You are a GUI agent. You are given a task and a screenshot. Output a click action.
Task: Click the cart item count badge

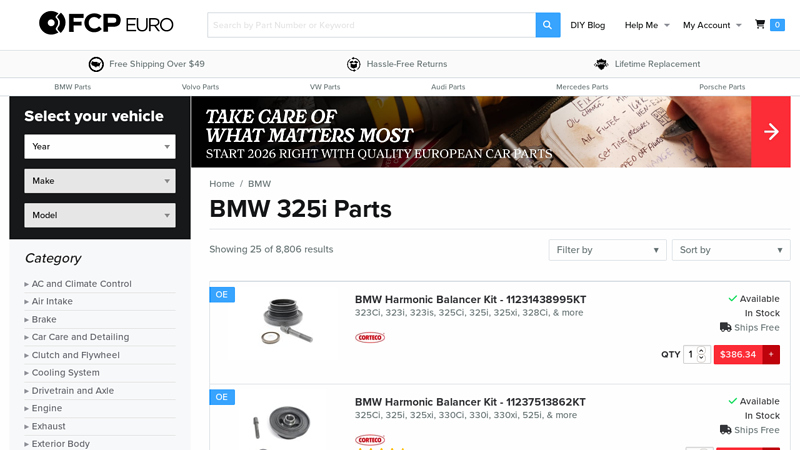click(x=777, y=24)
